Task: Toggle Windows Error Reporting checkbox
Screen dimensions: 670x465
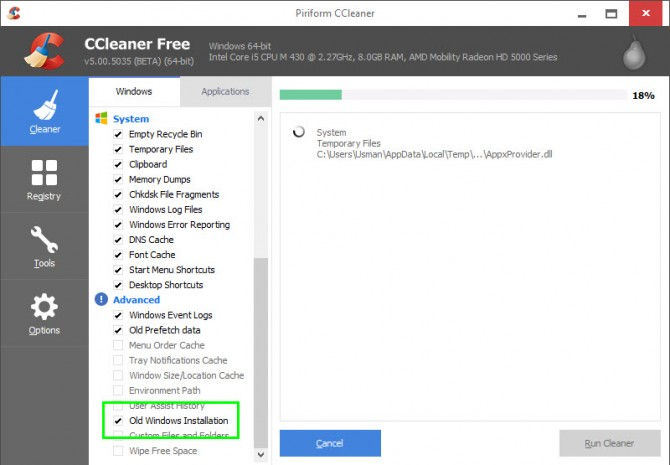Action: click(118, 224)
